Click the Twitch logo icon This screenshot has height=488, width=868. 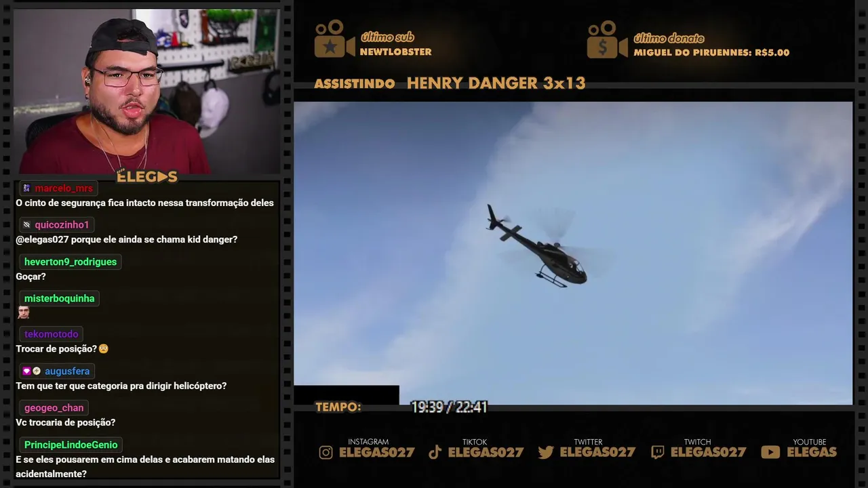coord(657,452)
